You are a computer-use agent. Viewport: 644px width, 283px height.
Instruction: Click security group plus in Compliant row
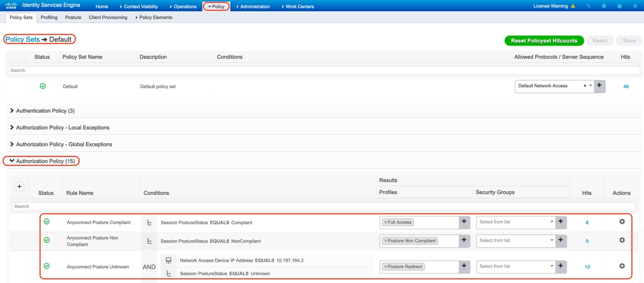click(561, 222)
